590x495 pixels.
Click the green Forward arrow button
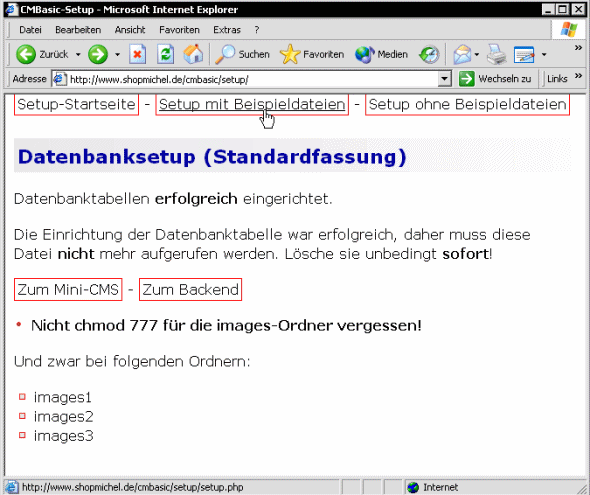(x=98, y=55)
